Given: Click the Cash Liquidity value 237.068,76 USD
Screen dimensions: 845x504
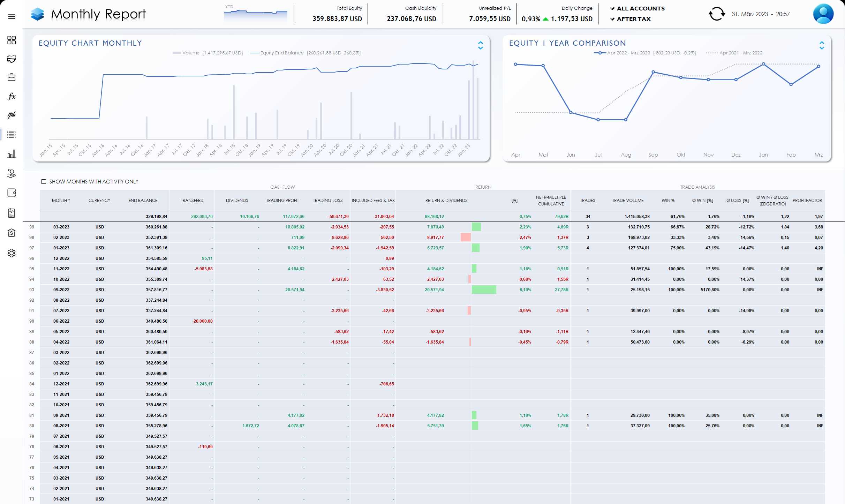Looking at the screenshot, I should coord(411,19).
